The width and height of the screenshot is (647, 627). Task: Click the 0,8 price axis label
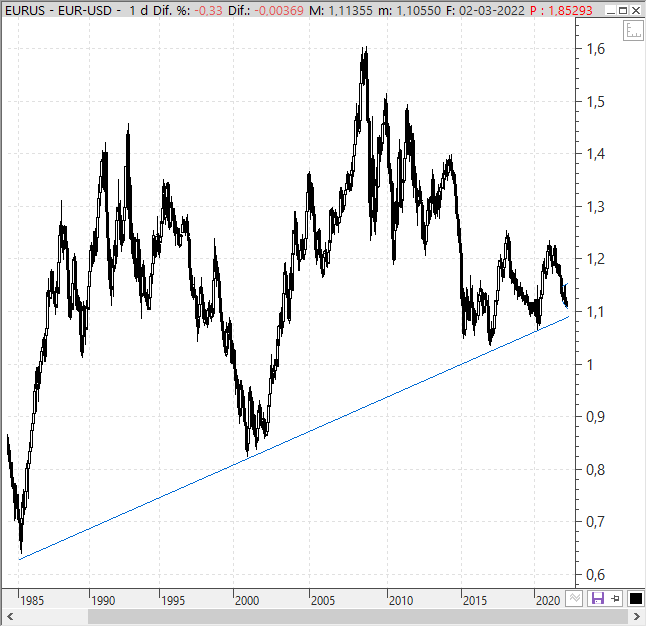click(x=596, y=469)
